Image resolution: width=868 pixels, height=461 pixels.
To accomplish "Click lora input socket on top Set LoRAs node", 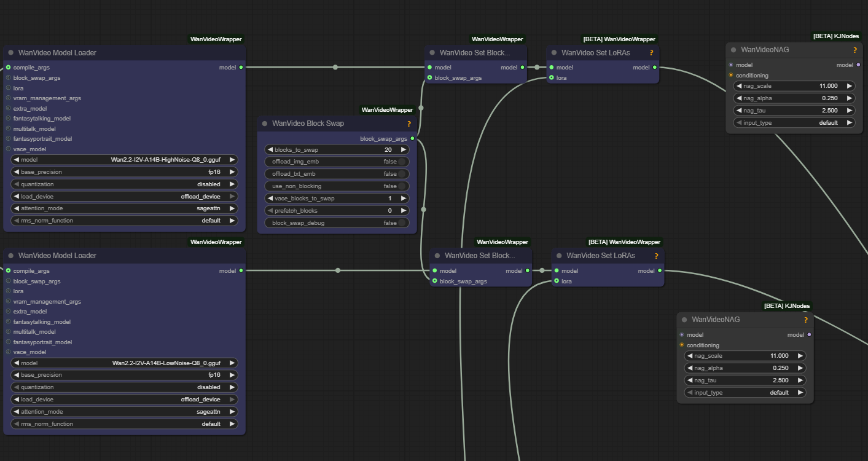I will click(x=552, y=78).
